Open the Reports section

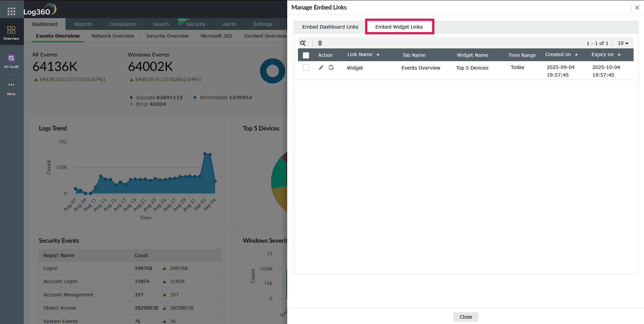83,24
